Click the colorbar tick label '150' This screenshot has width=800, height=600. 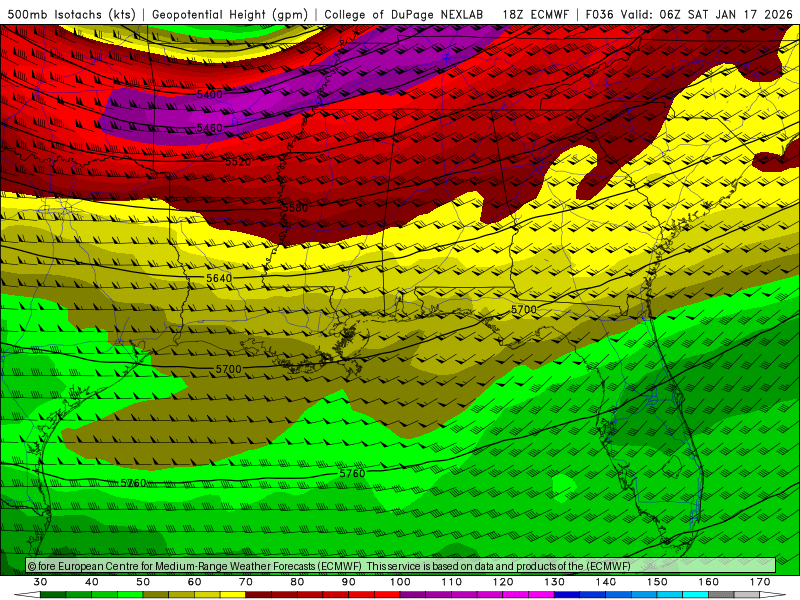[x=657, y=582]
